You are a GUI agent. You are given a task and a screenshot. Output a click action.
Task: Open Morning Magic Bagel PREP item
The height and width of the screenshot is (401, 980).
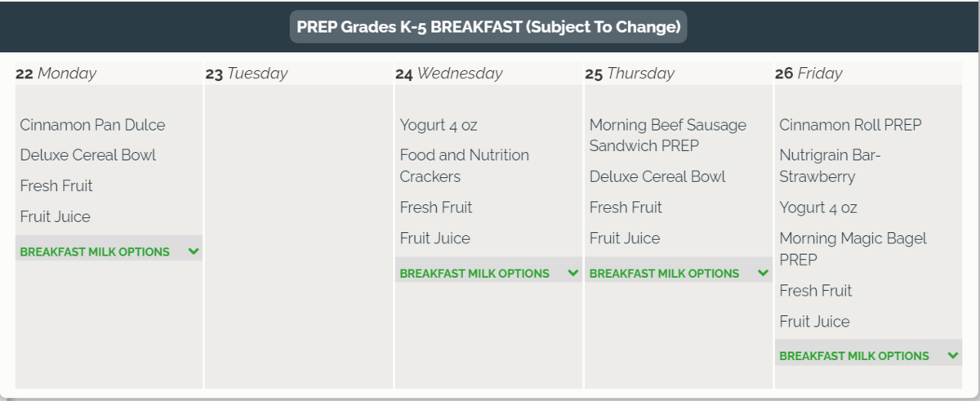pyautogui.click(x=853, y=249)
